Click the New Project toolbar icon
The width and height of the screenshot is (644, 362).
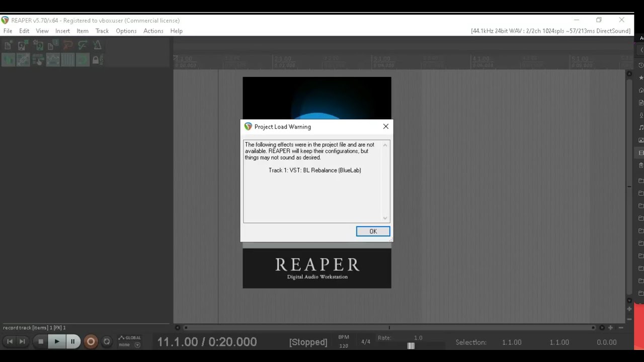coord(8,46)
